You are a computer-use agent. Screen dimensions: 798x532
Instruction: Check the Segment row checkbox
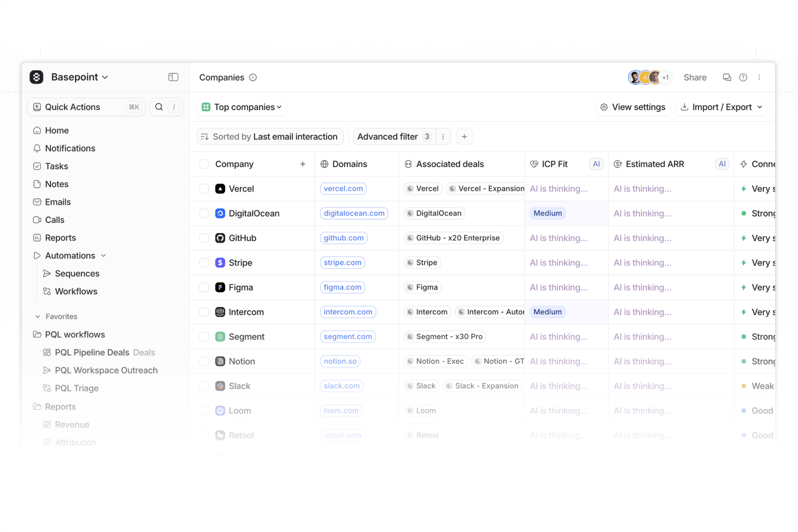click(204, 337)
